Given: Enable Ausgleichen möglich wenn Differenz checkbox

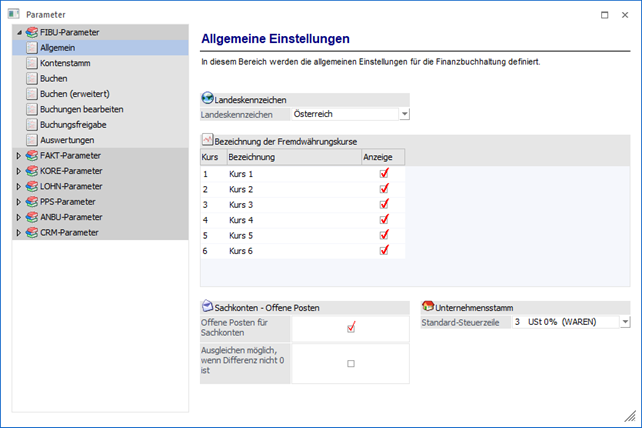Looking at the screenshot, I should [351, 363].
